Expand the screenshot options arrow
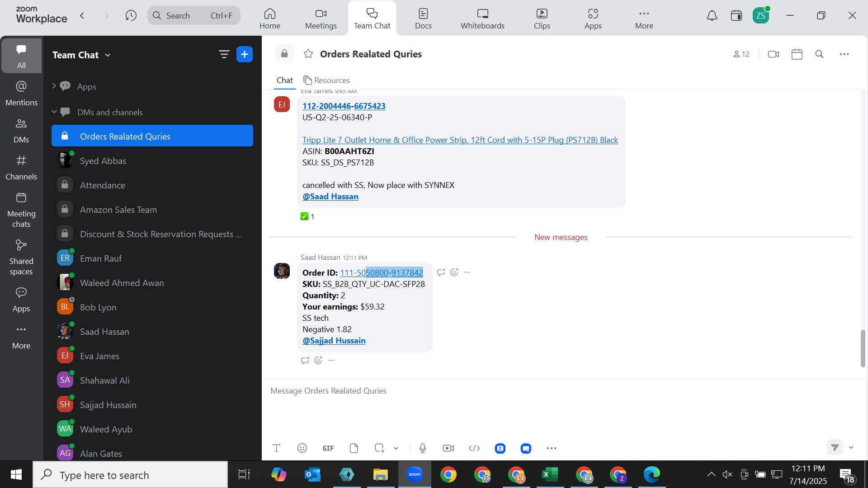Viewport: 868px width, 488px height. pos(396,448)
